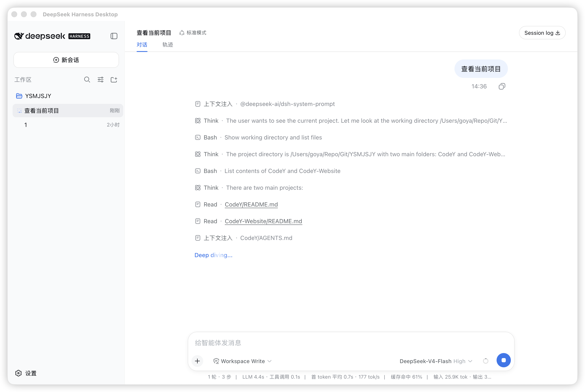585x392 pixels.
Task: Switch to the 对话 tab
Action: tap(142, 45)
